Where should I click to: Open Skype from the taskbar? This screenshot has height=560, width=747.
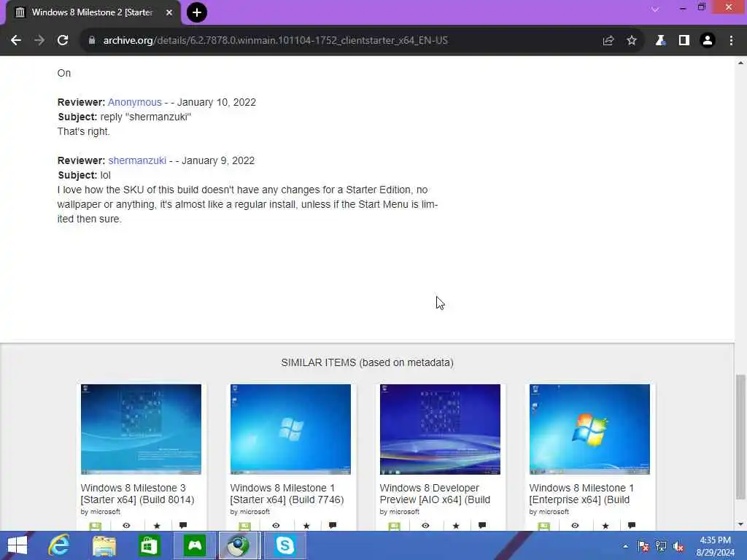[285, 545]
